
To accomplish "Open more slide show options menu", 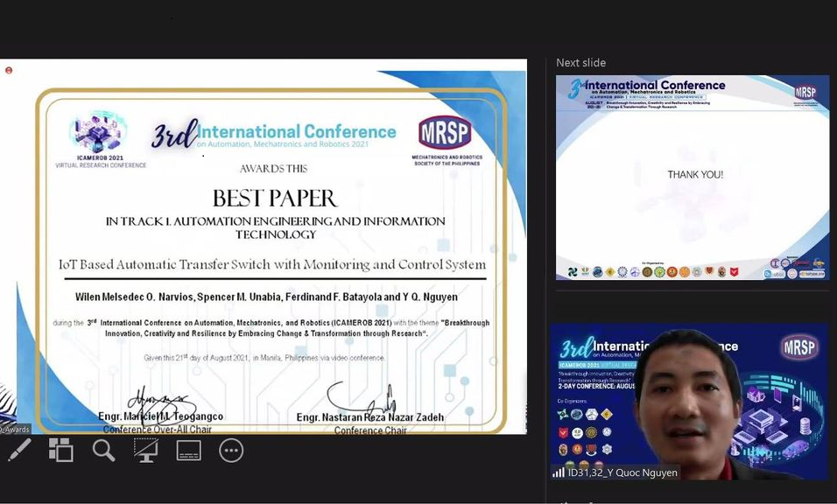I will (231, 451).
